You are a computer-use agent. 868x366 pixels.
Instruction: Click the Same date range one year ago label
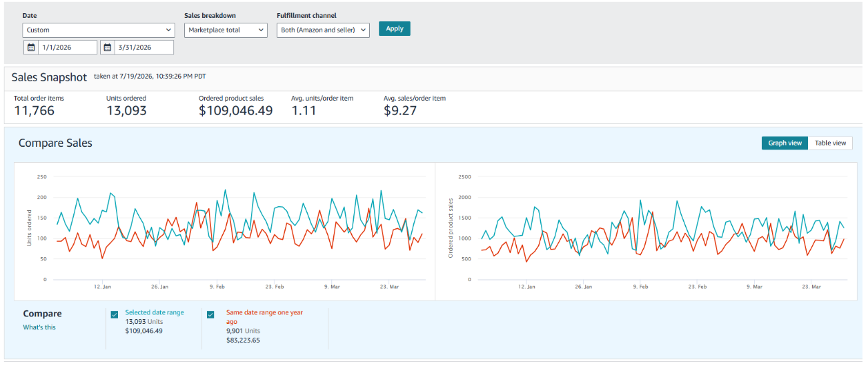click(x=264, y=316)
